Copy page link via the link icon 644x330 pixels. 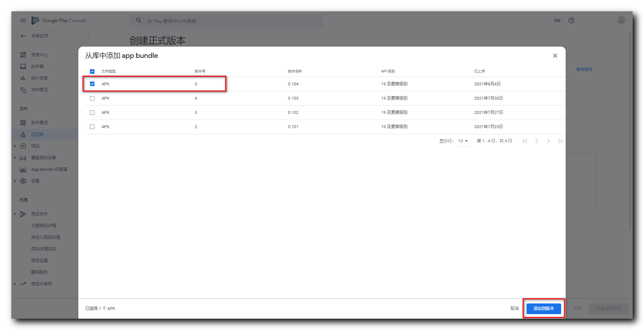pyautogui.click(x=557, y=20)
